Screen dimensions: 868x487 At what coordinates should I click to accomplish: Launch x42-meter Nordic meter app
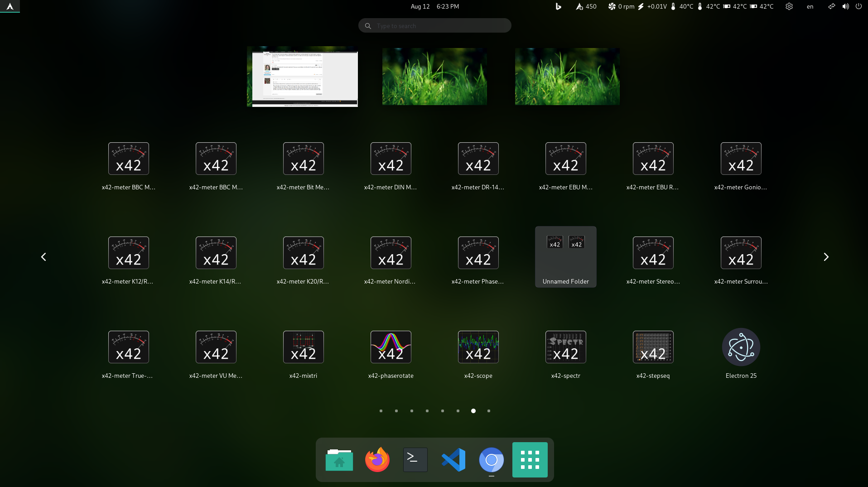point(391,260)
